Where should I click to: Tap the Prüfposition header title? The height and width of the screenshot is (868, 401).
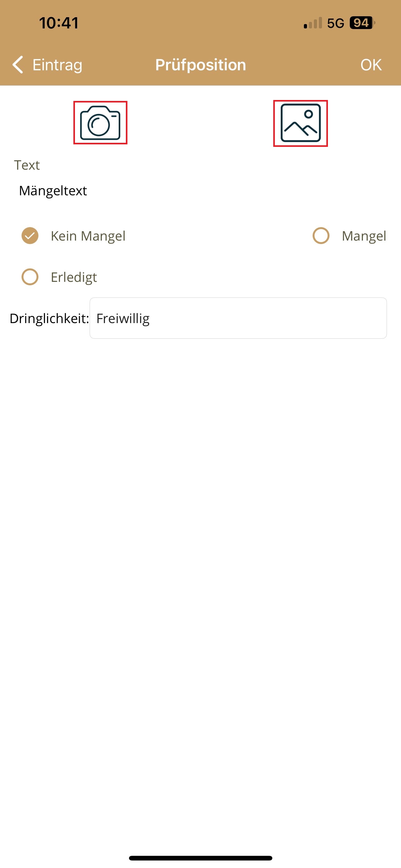(x=201, y=65)
